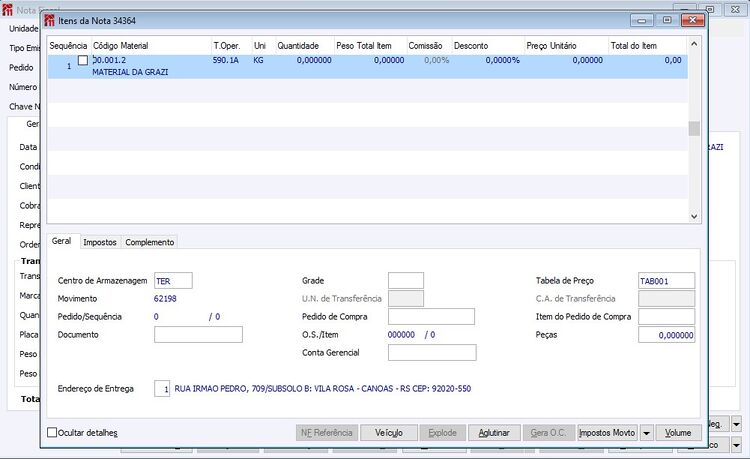Open the Volume button
The height and width of the screenshot is (459, 750).
tap(678, 433)
